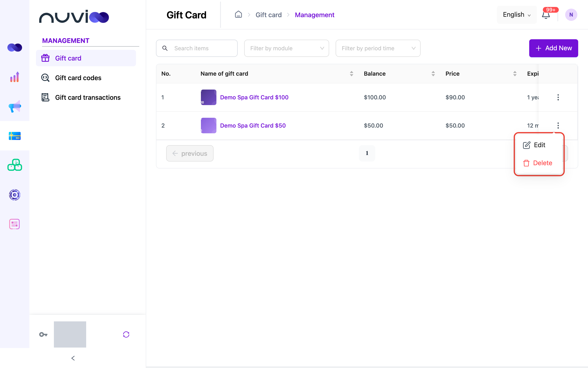Viewport: 588px width, 368px height.
Task: Open the megaphone marketing module icon
Action: click(x=14, y=106)
